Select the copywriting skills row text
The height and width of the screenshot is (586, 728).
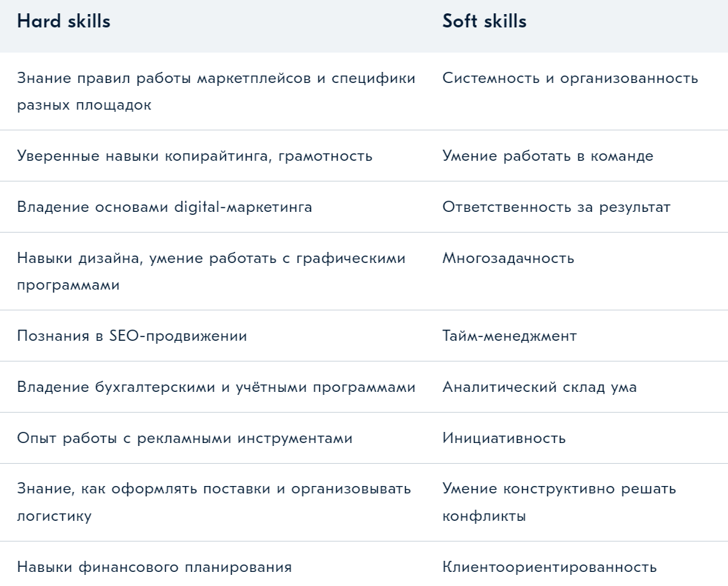click(195, 156)
